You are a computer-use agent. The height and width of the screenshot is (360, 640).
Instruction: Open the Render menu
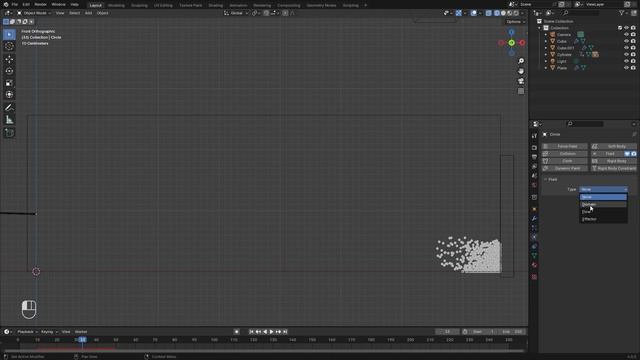pyautogui.click(x=40, y=4)
